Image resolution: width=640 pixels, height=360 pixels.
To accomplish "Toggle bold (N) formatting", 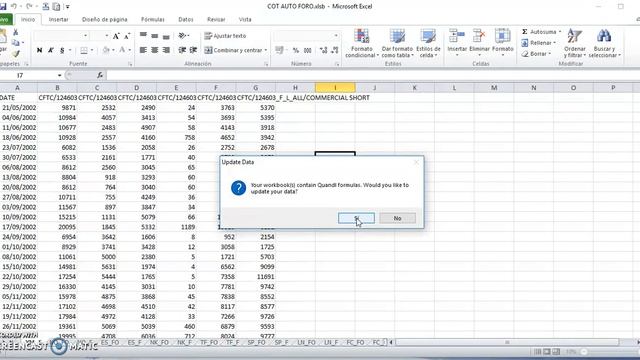I will click(39, 50).
